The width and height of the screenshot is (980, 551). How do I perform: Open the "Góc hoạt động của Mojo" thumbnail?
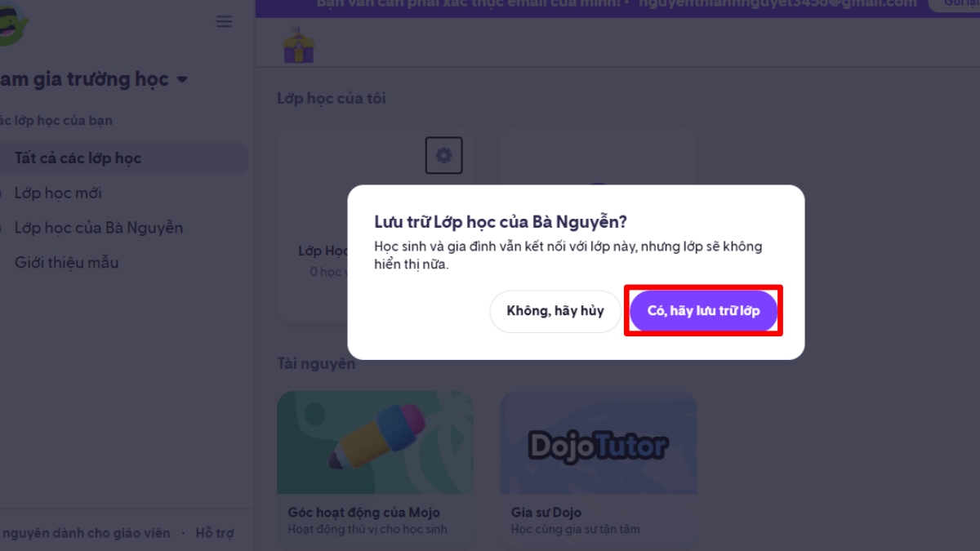click(376, 442)
